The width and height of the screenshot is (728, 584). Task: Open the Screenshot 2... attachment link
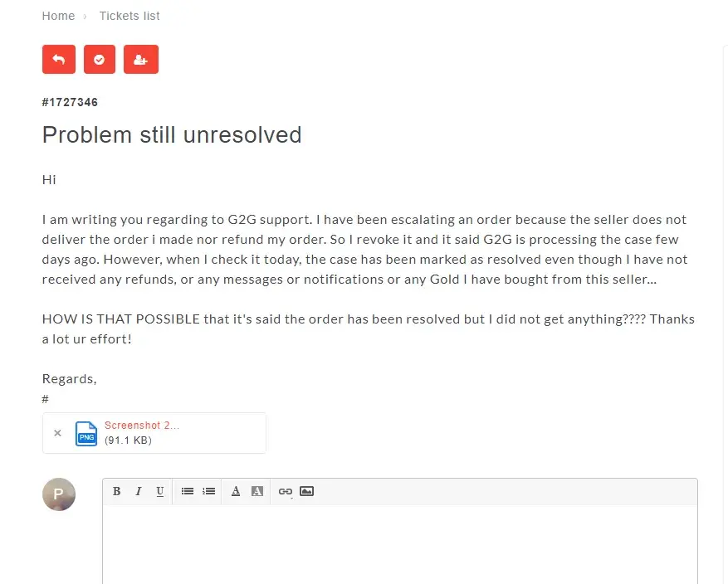pos(142,426)
